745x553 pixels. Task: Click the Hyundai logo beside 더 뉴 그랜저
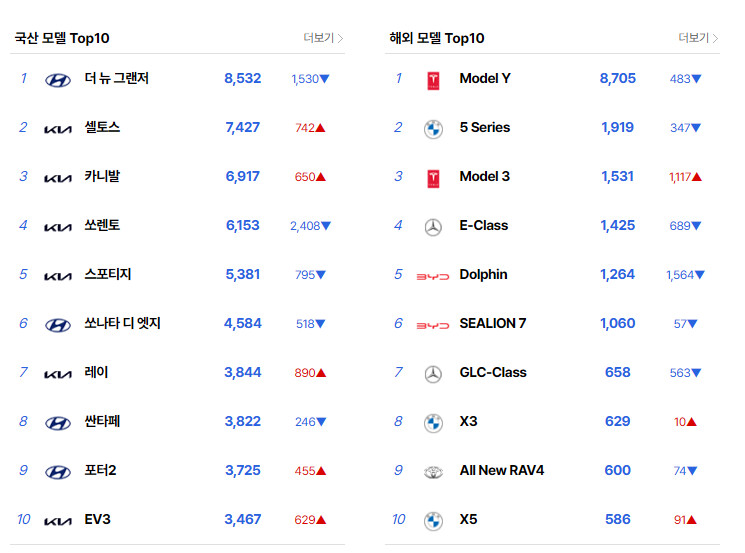(x=58, y=80)
